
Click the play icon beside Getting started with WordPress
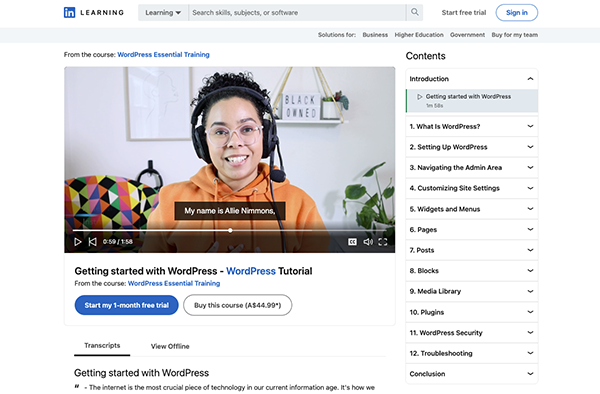[419, 97]
